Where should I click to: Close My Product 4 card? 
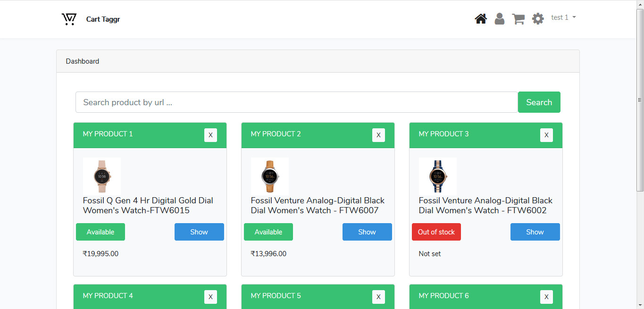[x=210, y=297]
